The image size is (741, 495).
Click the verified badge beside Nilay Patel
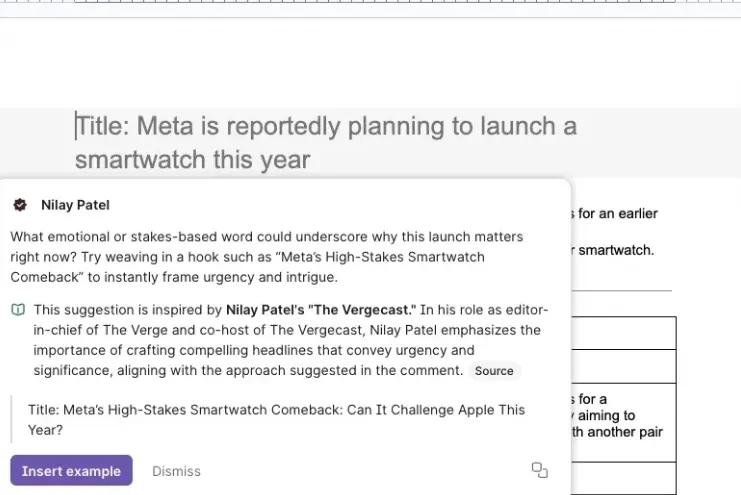20,205
